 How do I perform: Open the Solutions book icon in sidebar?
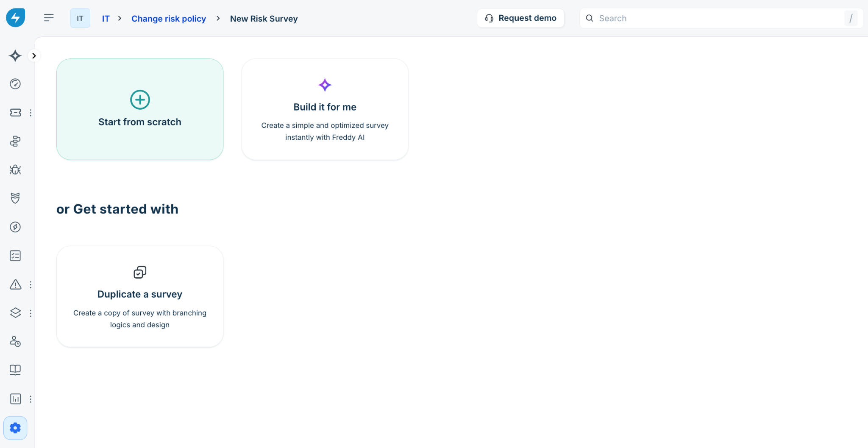(15, 370)
